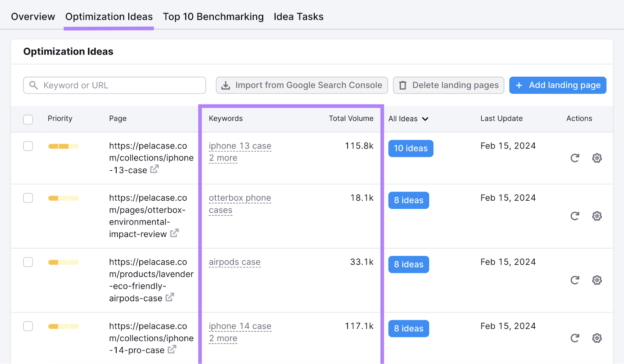Open settings gear for airpods case row

(597, 280)
